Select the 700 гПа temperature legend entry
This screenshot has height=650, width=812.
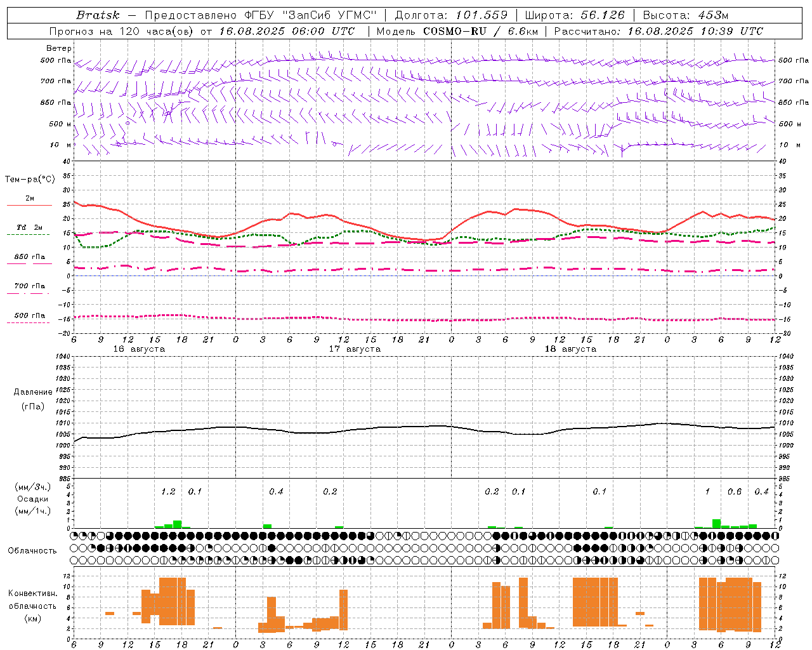click(29, 286)
